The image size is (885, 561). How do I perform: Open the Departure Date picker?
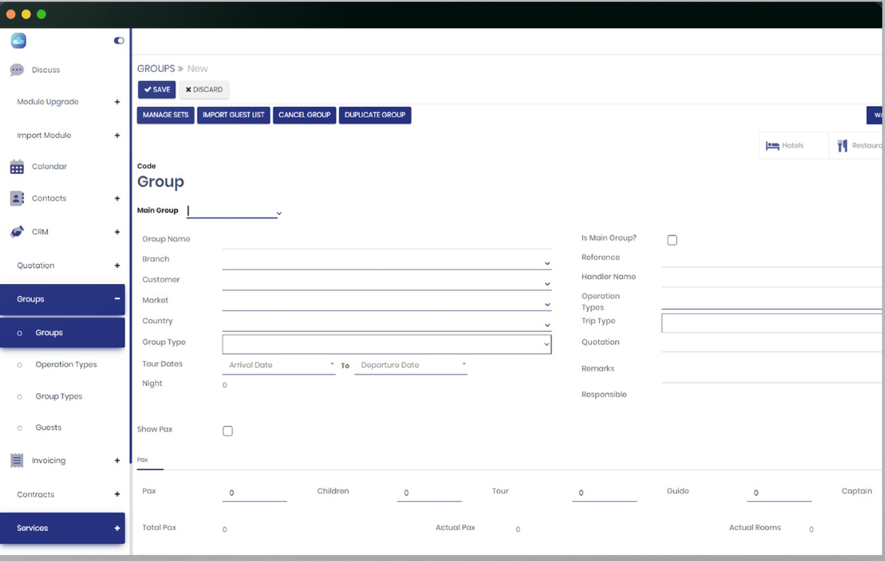click(411, 366)
